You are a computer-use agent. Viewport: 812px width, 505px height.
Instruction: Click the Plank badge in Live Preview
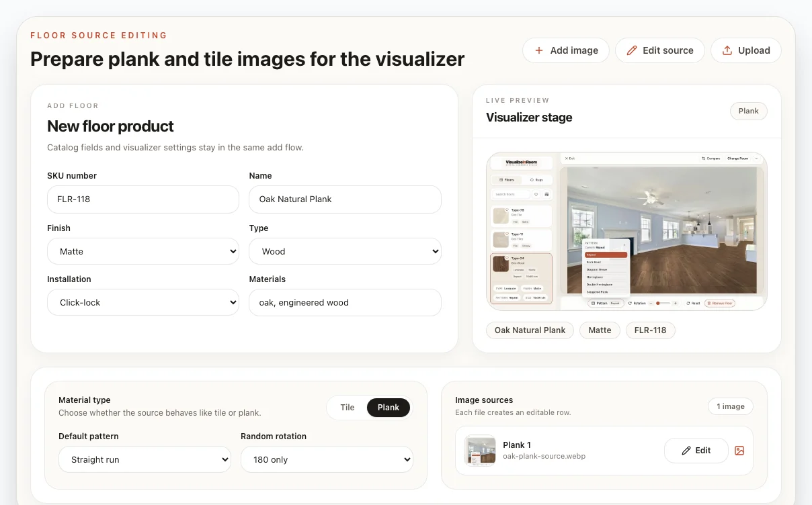pyautogui.click(x=748, y=111)
